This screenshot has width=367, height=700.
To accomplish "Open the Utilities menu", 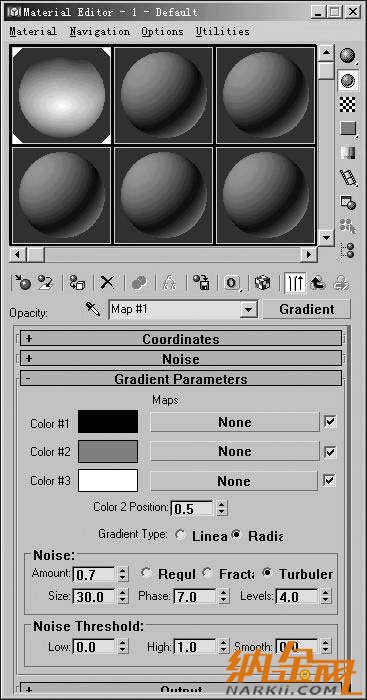I will [x=222, y=31].
